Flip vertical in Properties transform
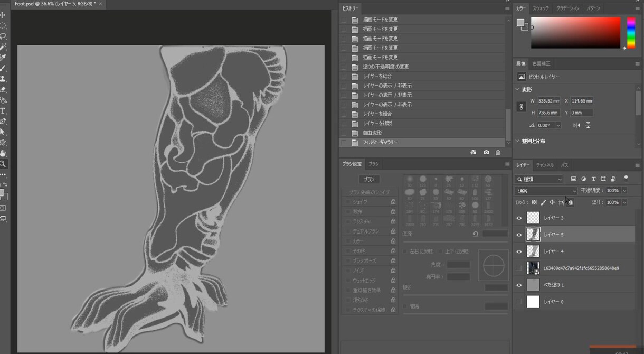Viewport: 644px width, 354px height. click(x=588, y=125)
